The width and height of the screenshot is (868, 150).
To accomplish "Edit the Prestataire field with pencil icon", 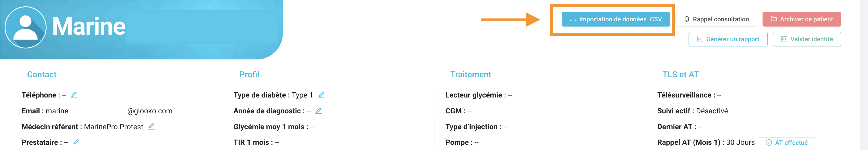I will 76,142.
